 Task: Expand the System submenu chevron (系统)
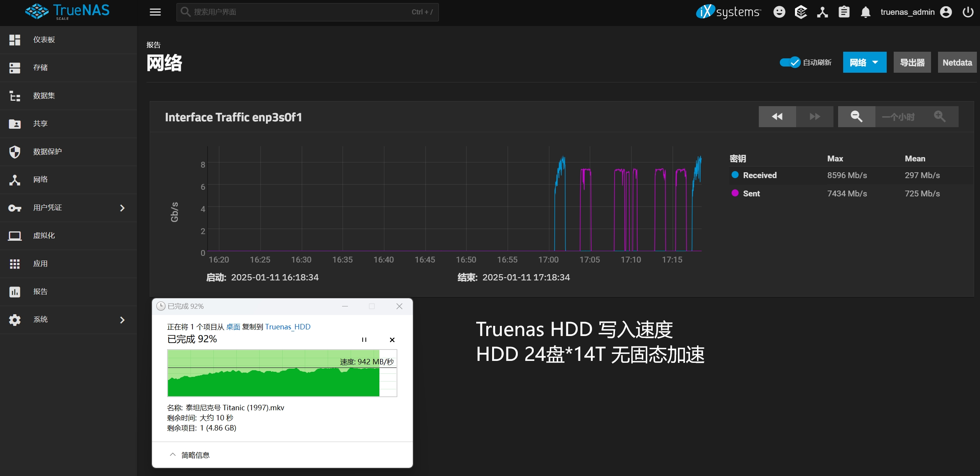(x=122, y=320)
